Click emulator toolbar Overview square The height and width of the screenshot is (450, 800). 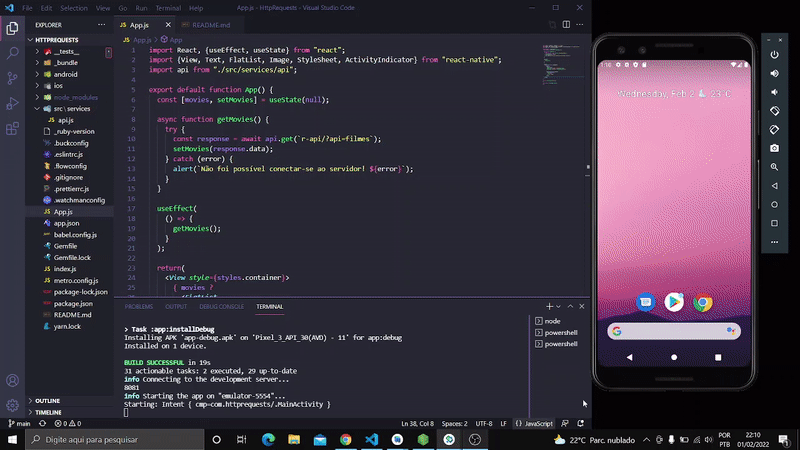(x=774, y=223)
